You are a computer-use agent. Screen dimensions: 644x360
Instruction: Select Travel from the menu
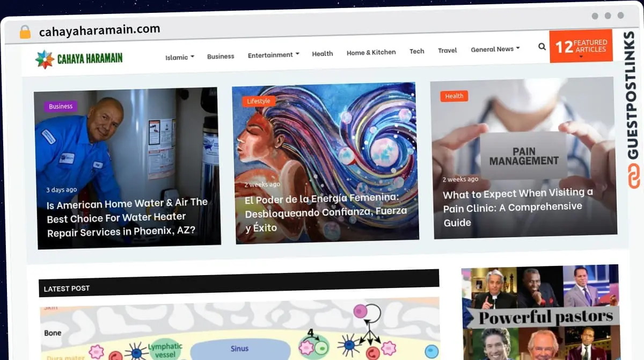448,50
